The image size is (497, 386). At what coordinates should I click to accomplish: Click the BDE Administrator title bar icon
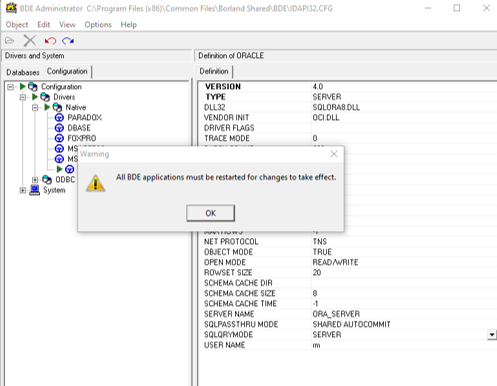click(x=11, y=8)
